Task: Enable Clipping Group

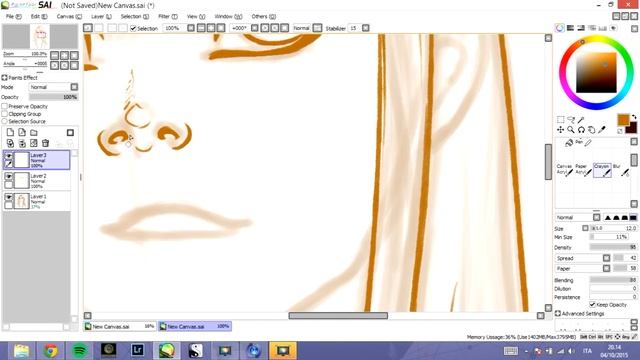Action: click(4, 114)
